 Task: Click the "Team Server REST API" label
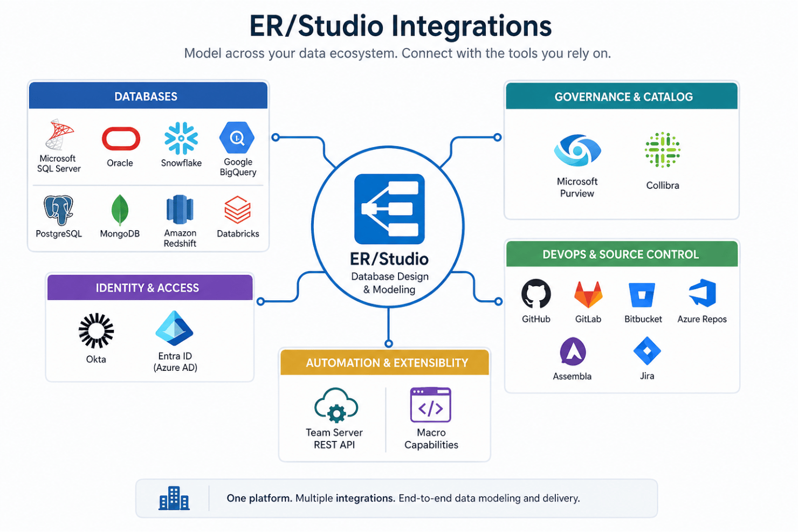point(334,439)
